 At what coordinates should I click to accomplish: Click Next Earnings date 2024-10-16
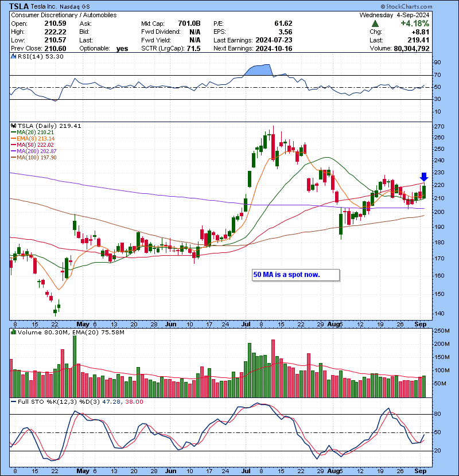274,49
